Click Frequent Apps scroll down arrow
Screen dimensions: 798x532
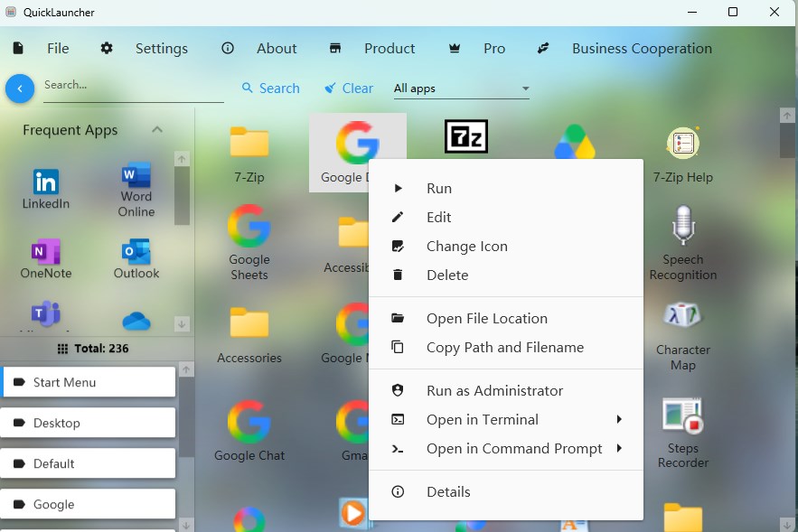[182, 324]
